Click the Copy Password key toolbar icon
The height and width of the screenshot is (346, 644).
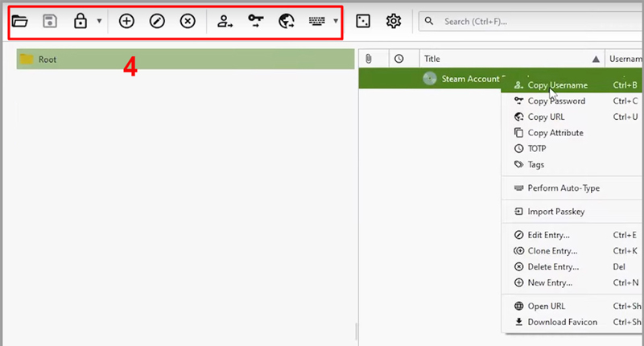point(256,22)
